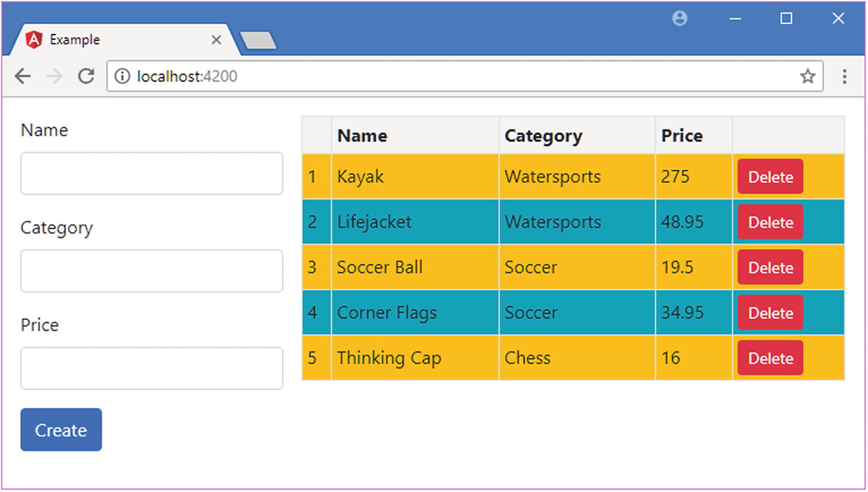Click the browser back arrow
Viewport: 868px width, 492px height.
(23, 77)
